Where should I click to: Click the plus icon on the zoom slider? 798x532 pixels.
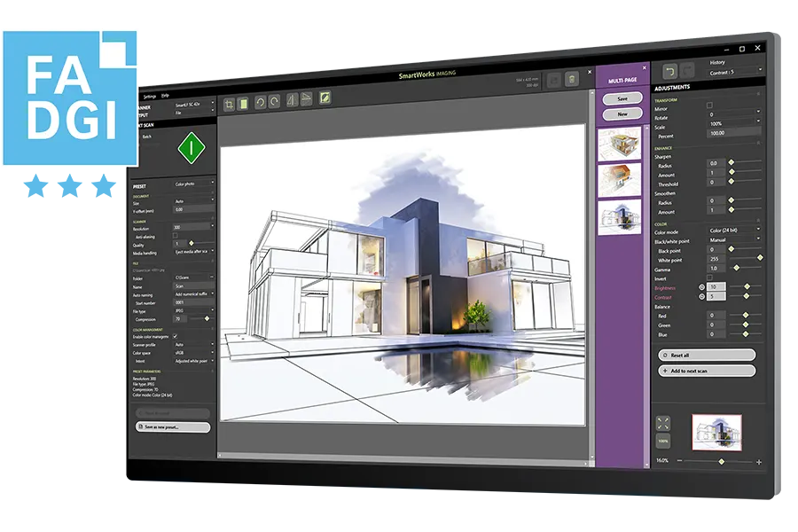coord(759,462)
